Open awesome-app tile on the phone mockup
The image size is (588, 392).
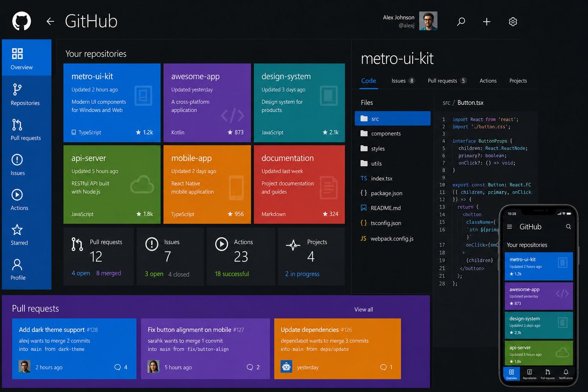539,296
